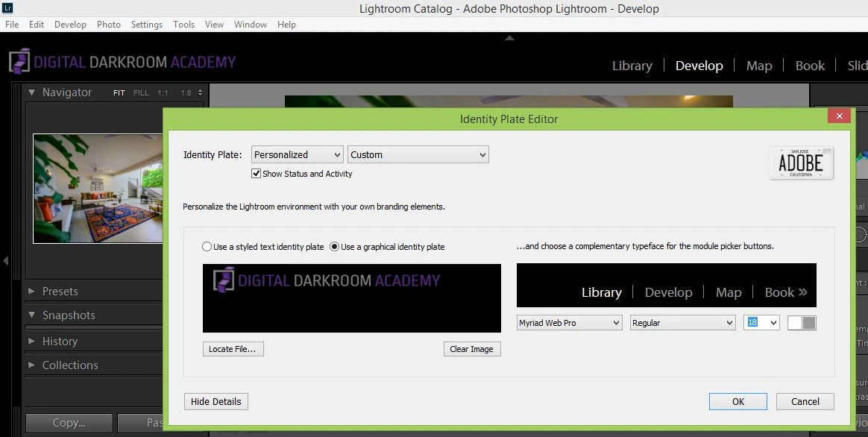The height and width of the screenshot is (437, 868).
Task: Click the gray module picker color swatch
Action: point(809,323)
